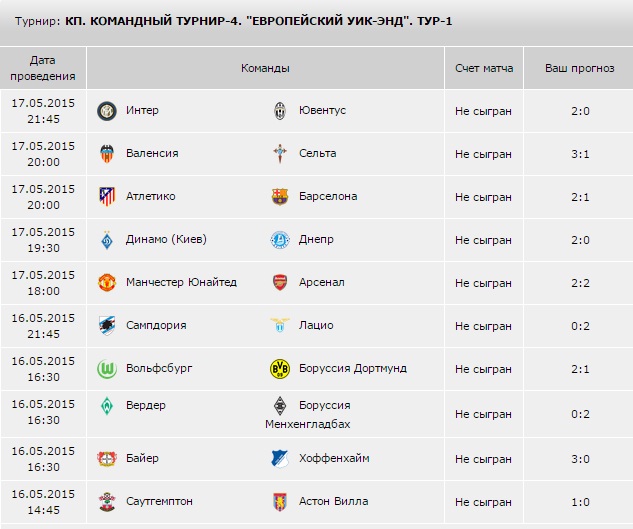Click the Dynamo Kyiv diamond crest
Screen dimensions: 633x529
click(107, 240)
